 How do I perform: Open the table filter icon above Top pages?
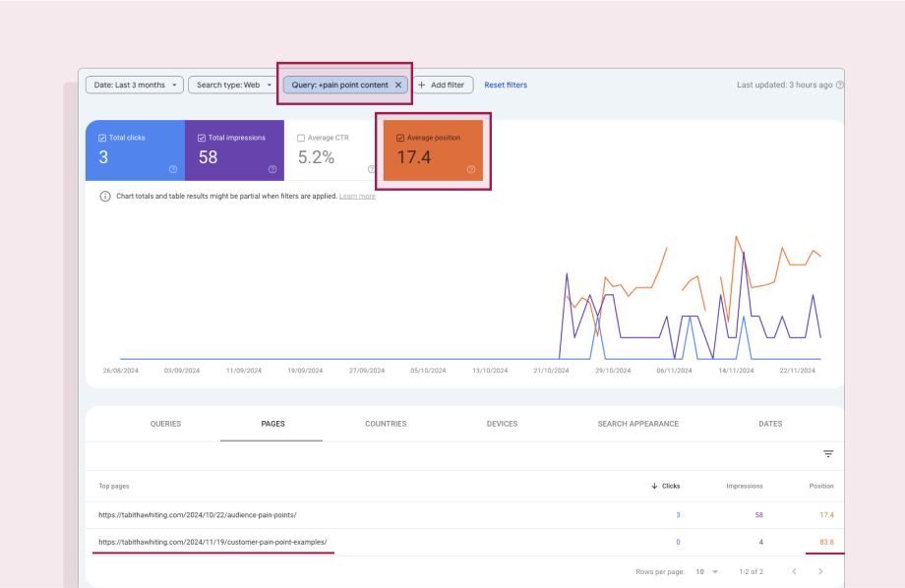[x=827, y=454]
